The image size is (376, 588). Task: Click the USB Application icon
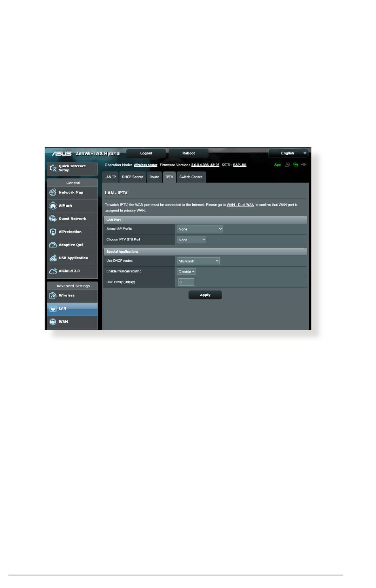click(53, 258)
